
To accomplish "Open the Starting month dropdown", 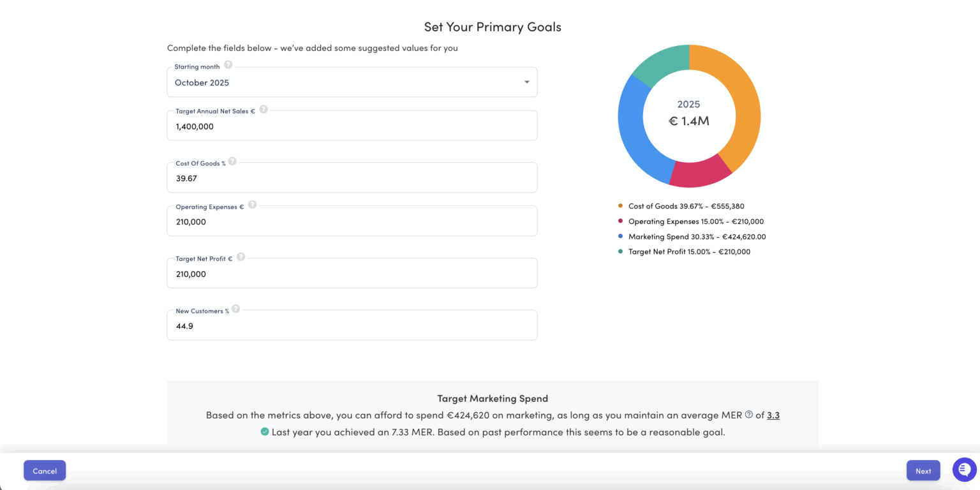I will point(526,82).
